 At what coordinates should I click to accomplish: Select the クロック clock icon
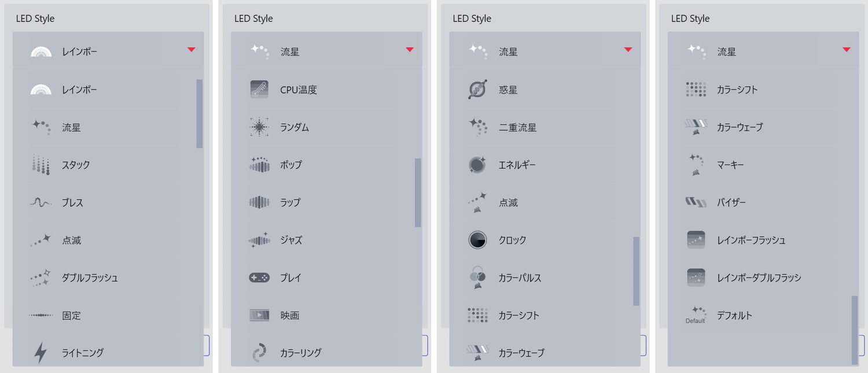click(x=477, y=240)
